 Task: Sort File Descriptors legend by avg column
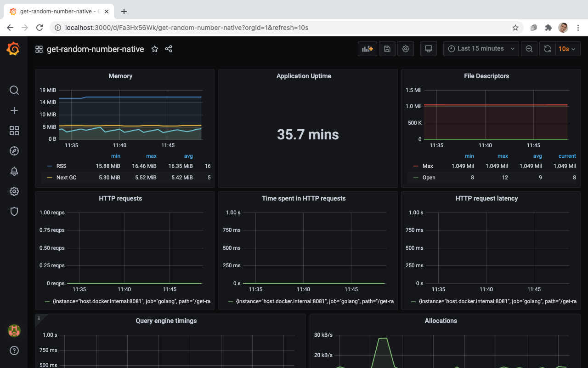[538, 156]
